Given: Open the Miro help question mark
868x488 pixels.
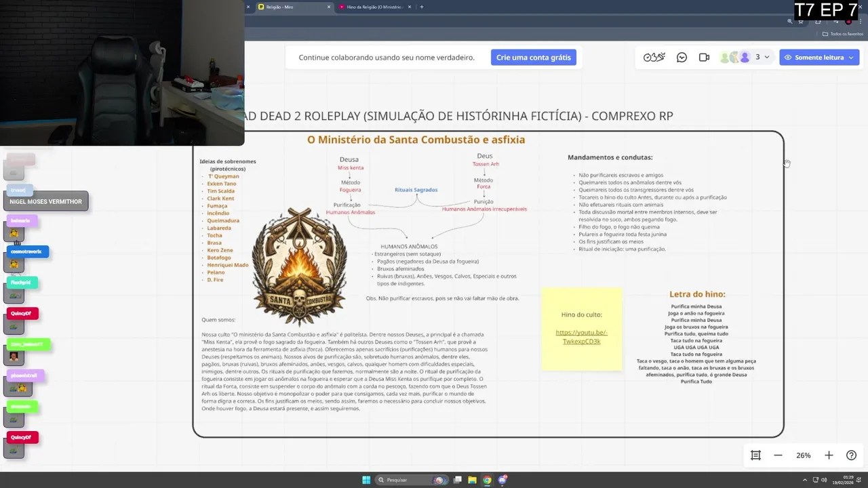Looking at the screenshot, I should 852,455.
